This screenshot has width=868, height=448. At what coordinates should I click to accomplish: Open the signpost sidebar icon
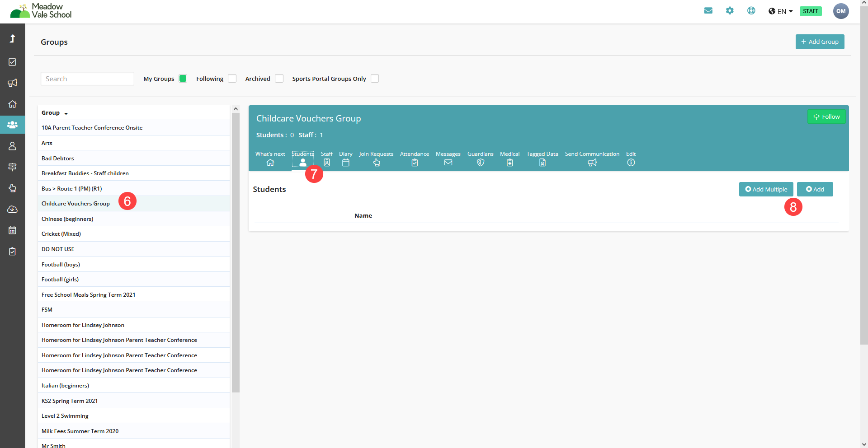pyautogui.click(x=12, y=167)
